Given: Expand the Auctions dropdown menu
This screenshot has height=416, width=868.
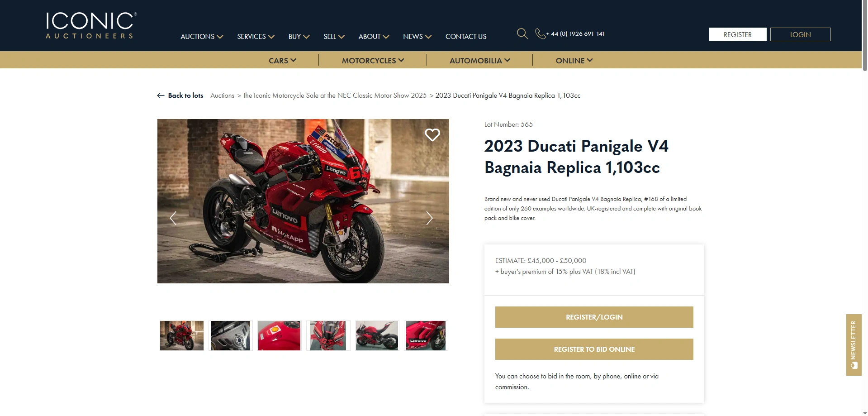Looking at the screenshot, I should pos(202,37).
